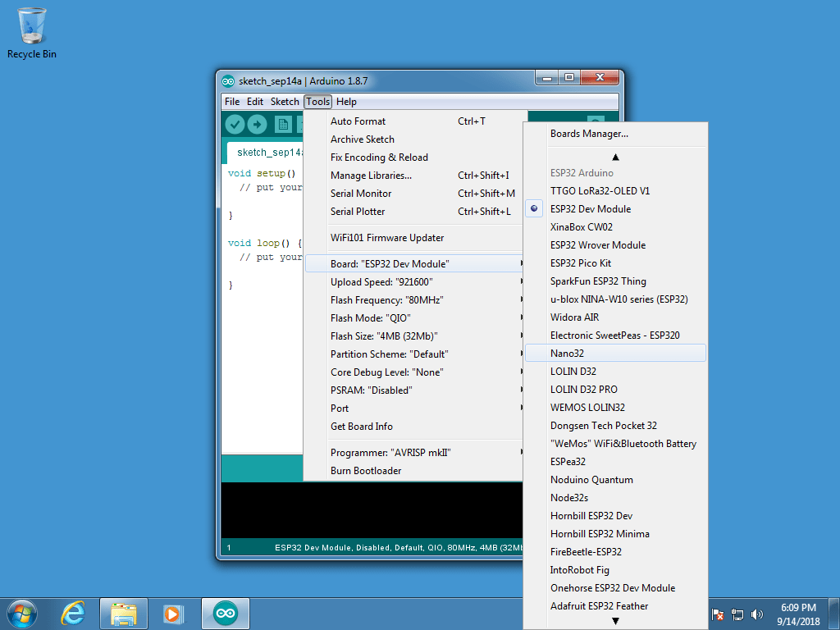Screen dimensions: 840x630
Task: Open Windows Media Player from the taskbar
Action: click(173, 613)
